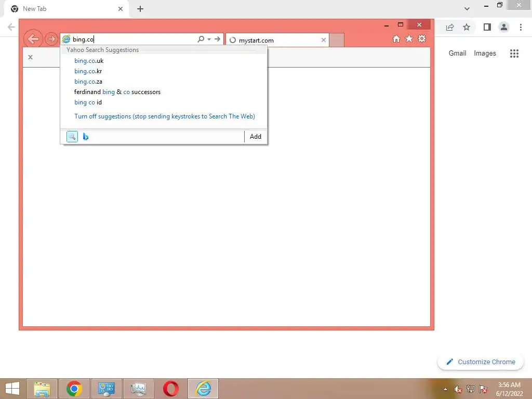Open IE Tools gear icon
This screenshot has width=532, height=399.
pyautogui.click(x=422, y=38)
